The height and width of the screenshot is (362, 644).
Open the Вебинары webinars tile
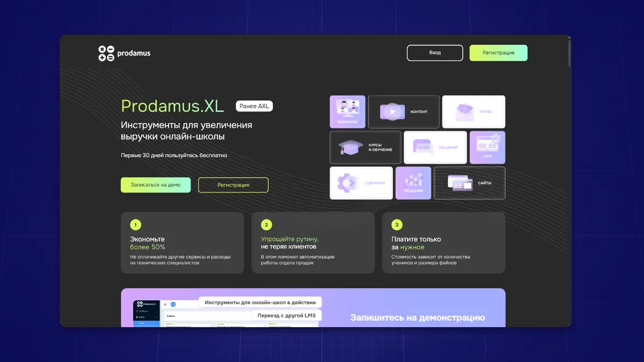tap(347, 112)
